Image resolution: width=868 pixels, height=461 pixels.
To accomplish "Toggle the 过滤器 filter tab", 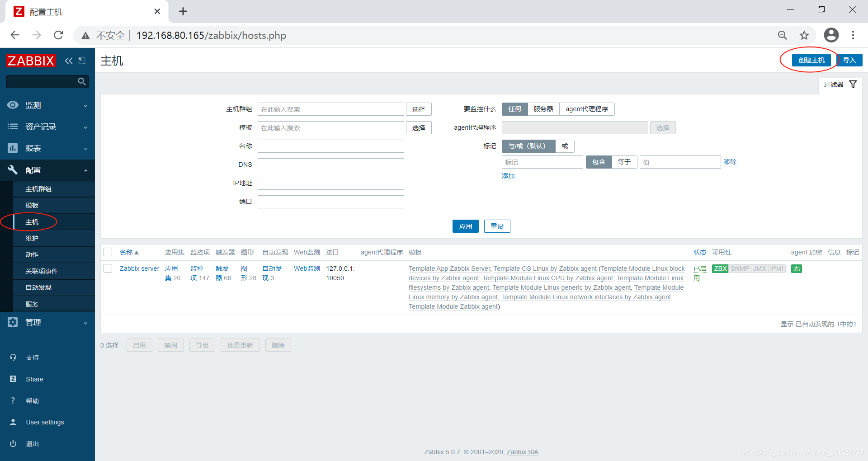I will point(840,85).
